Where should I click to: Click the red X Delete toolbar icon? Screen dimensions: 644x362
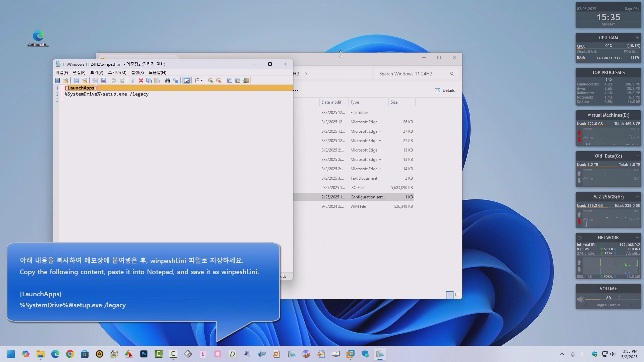click(141, 80)
